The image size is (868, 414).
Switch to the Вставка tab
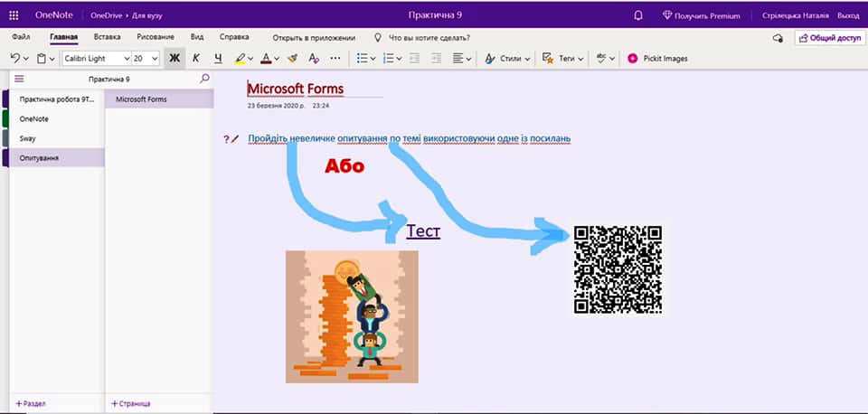[108, 37]
